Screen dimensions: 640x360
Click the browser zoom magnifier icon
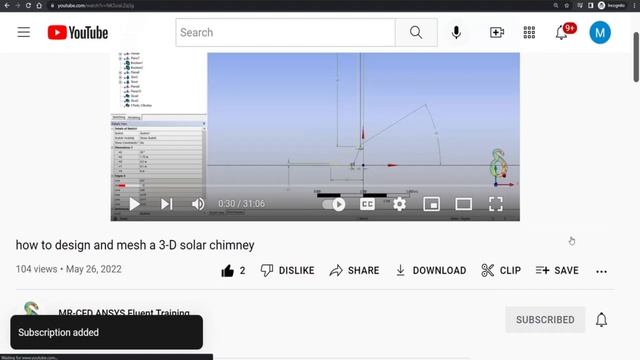(556, 5)
